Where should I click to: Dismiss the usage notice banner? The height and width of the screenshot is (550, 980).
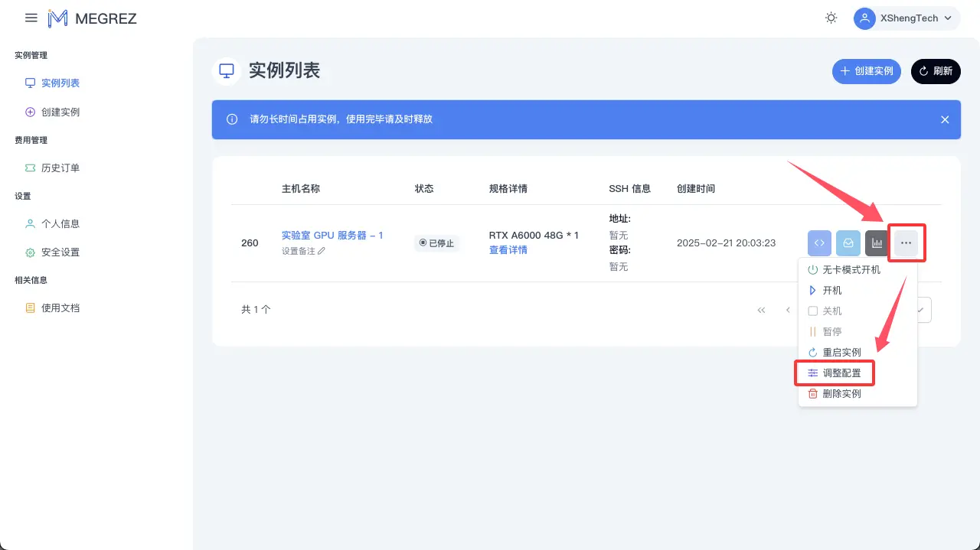pyautogui.click(x=945, y=119)
